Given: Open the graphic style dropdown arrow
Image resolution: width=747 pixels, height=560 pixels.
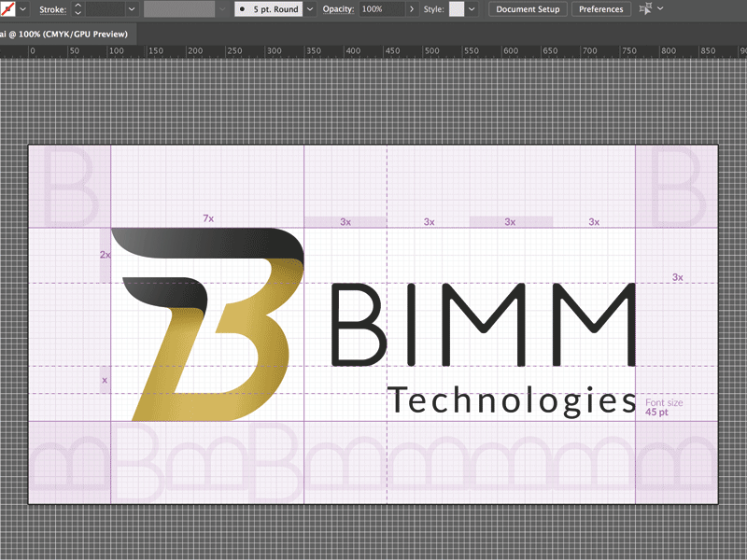Looking at the screenshot, I should point(471,9).
